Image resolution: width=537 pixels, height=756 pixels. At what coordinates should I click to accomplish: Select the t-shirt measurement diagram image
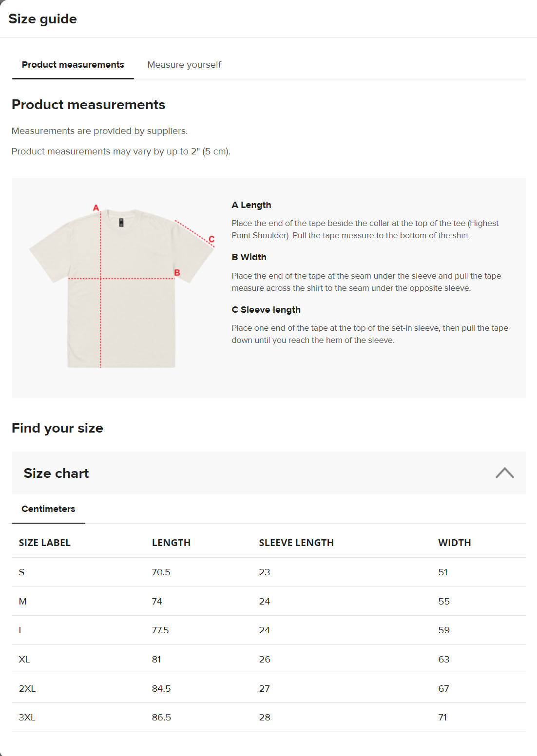(122, 287)
